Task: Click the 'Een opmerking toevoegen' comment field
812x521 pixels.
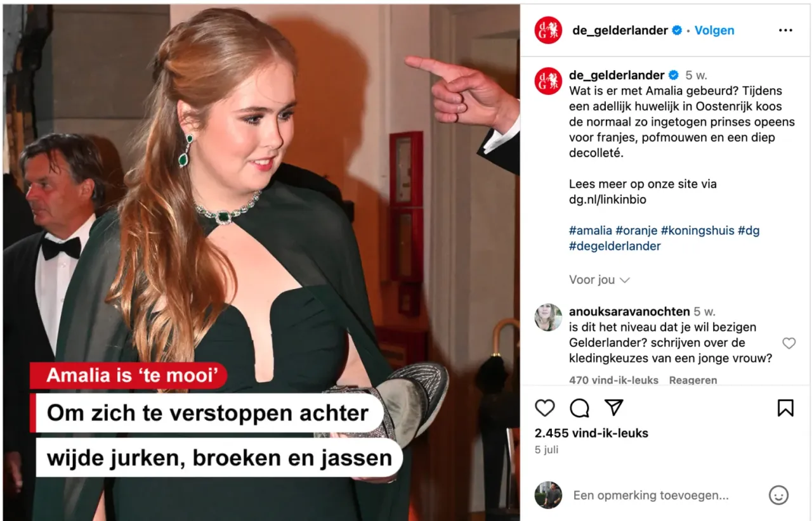Action: 651,496
